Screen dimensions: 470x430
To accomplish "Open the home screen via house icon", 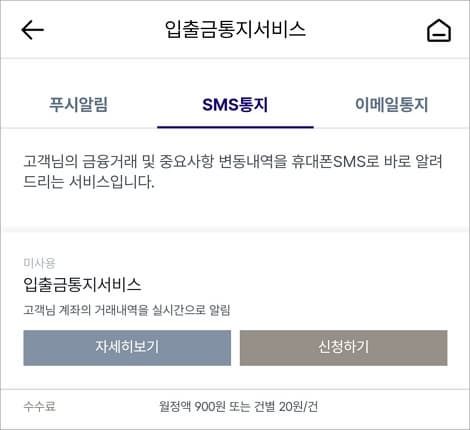I will [x=439, y=31].
